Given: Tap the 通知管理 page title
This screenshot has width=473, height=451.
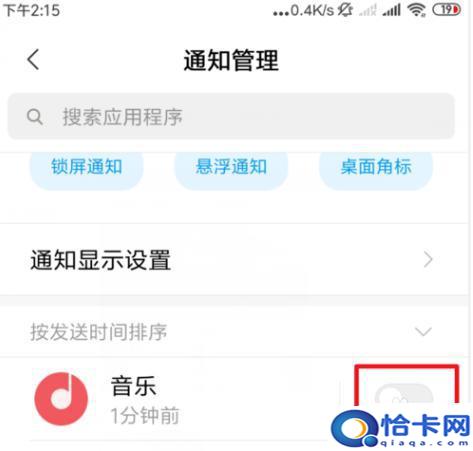Looking at the screenshot, I should click(x=231, y=60).
